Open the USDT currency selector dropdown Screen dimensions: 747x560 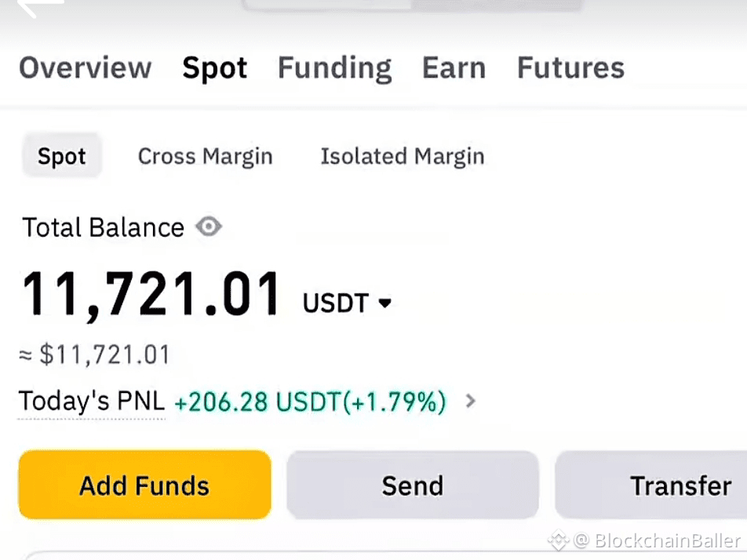click(x=384, y=303)
